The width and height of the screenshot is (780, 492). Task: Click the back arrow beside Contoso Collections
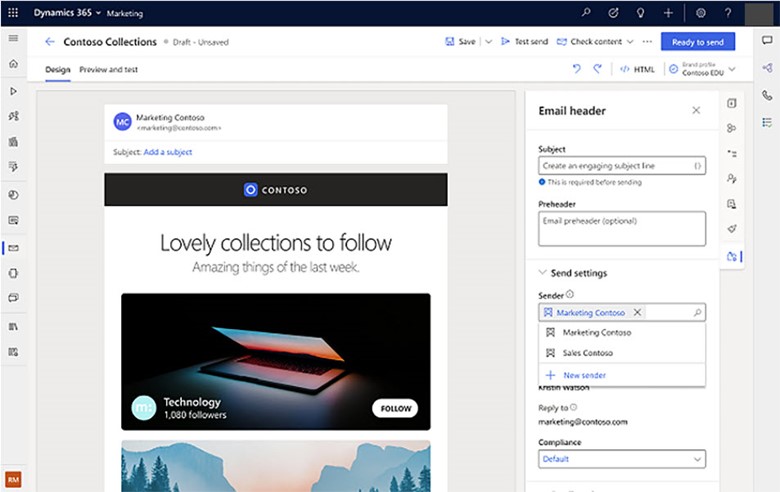50,42
